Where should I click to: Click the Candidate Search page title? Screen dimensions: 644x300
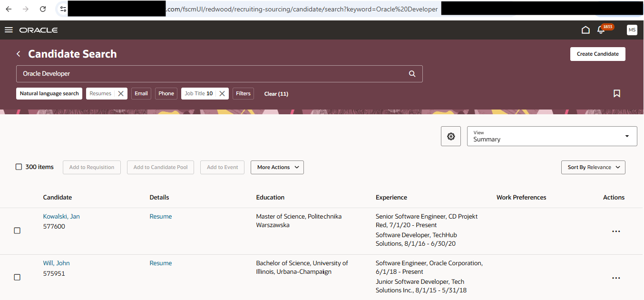coord(72,54)
